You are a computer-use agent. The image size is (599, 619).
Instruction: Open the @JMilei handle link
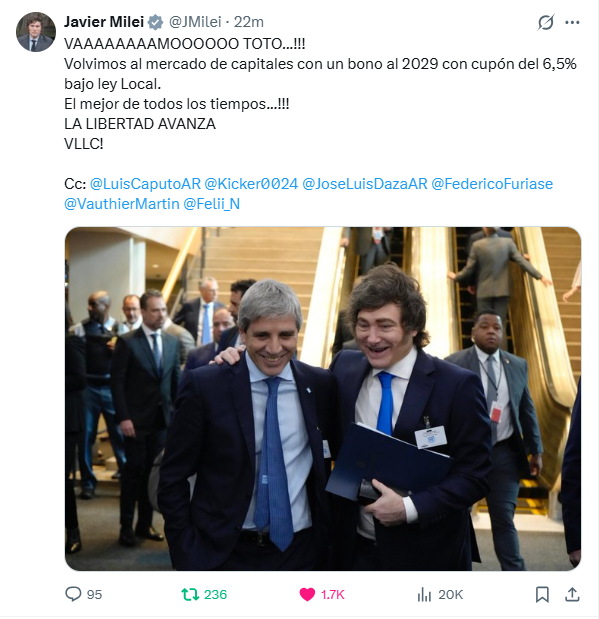click(195, 22)
